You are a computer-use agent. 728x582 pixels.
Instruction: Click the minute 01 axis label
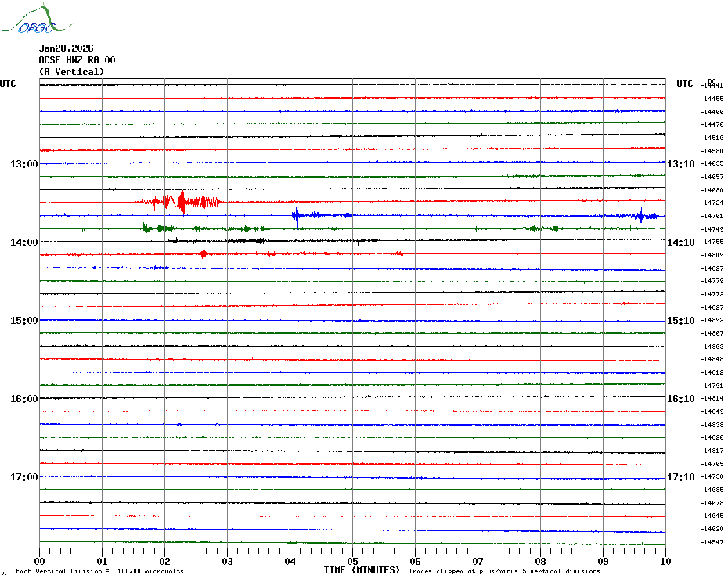tap(102, 561)
